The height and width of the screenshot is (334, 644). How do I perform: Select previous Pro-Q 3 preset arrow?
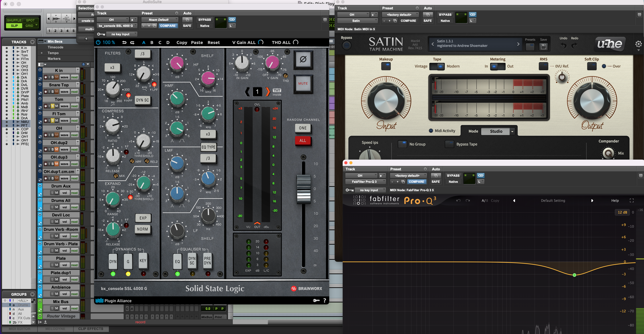(514, 200)
